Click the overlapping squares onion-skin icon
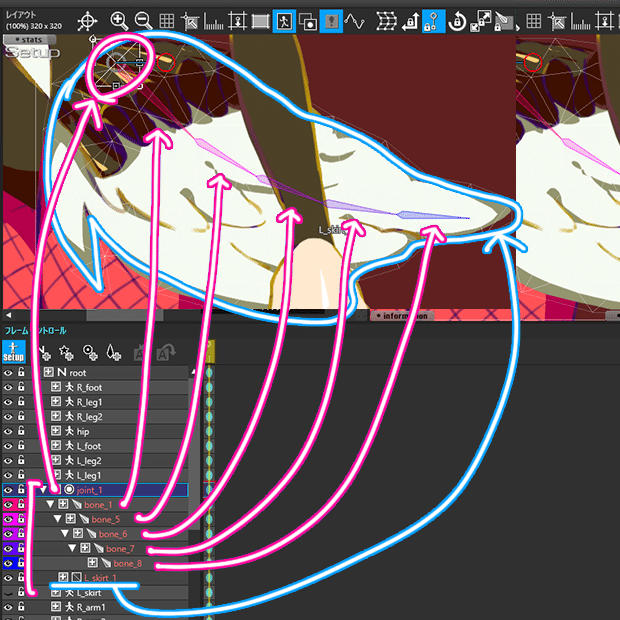620x620 pixels. (308, 21)
